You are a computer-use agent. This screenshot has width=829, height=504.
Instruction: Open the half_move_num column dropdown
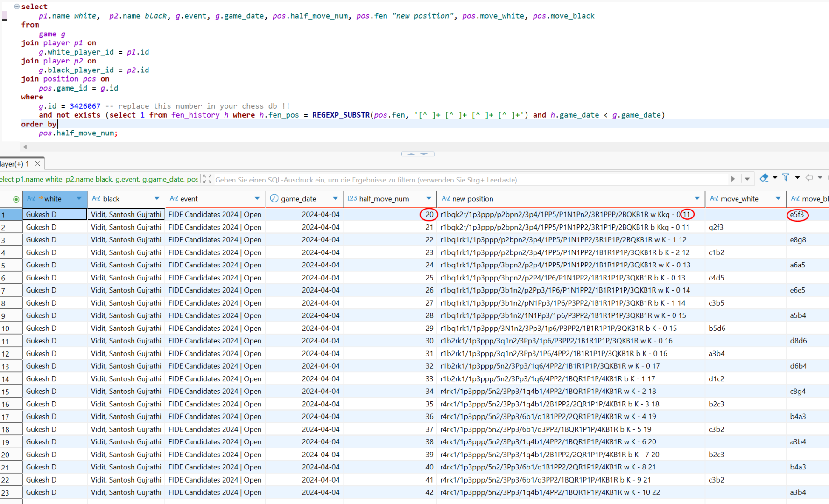tap(429, 198)
